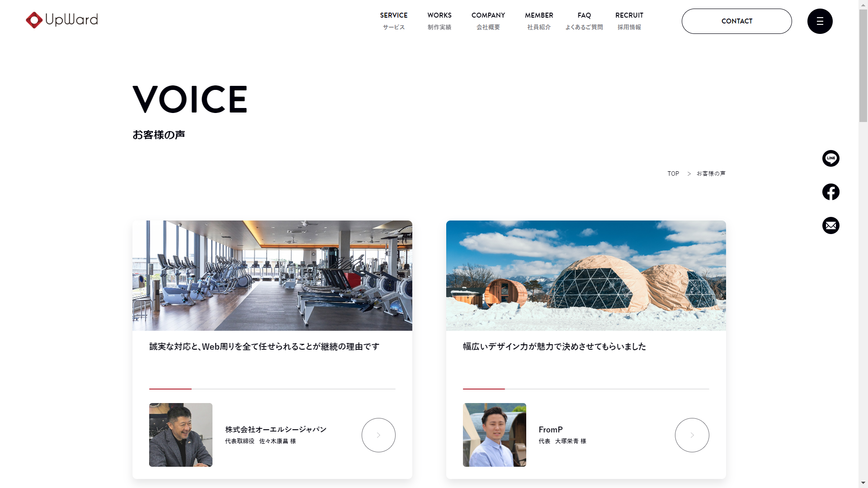Open the snowy dome tents photo

coord(586,276)
